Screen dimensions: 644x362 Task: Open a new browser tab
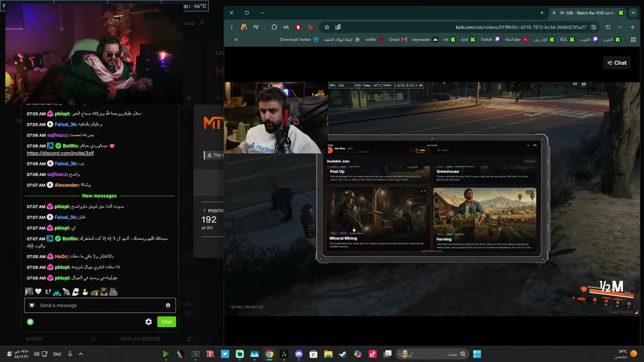(x=542, y=13)
